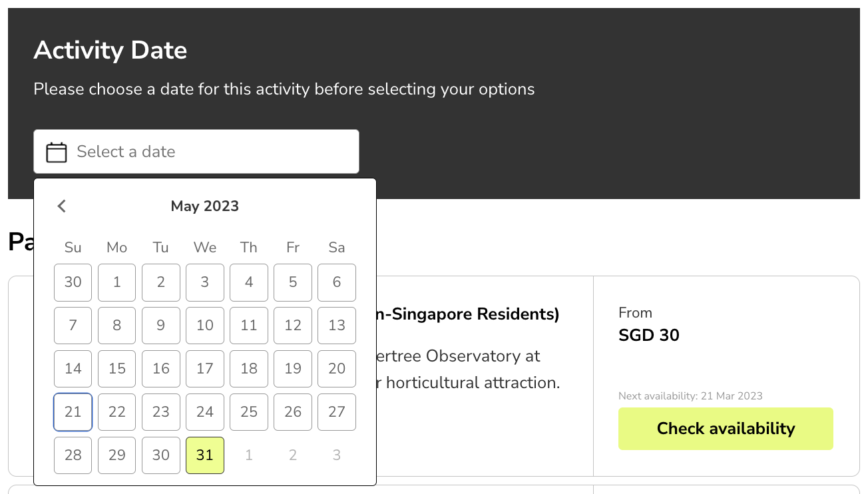Pick May 1 on the calendar
Screen dimensions: 868x494
coord(117,282)
